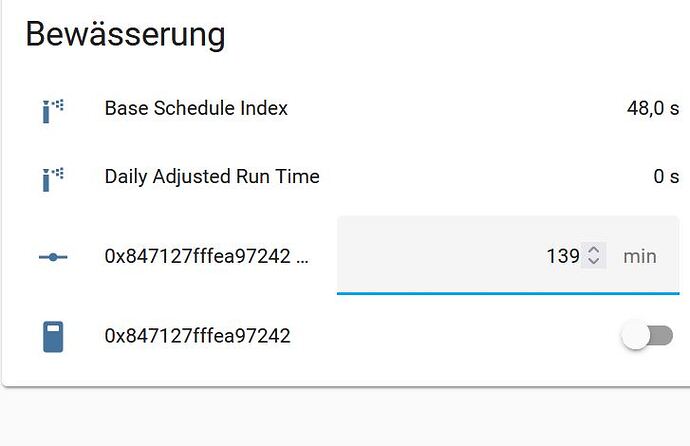690x446 pixels.
Task: Open the truncated 0x847127fffea97242 … number entity
Action: pos(207,256)
